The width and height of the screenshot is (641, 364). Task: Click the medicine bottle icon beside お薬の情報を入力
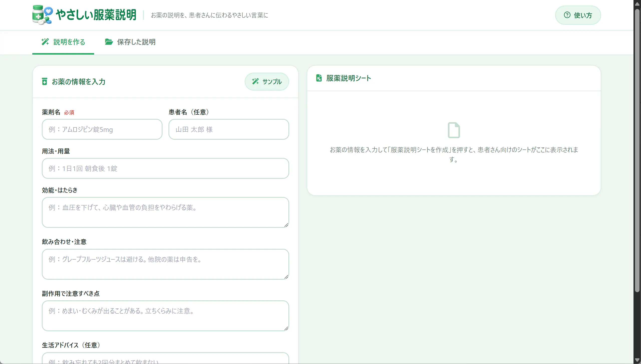click(x=45, y=82)
